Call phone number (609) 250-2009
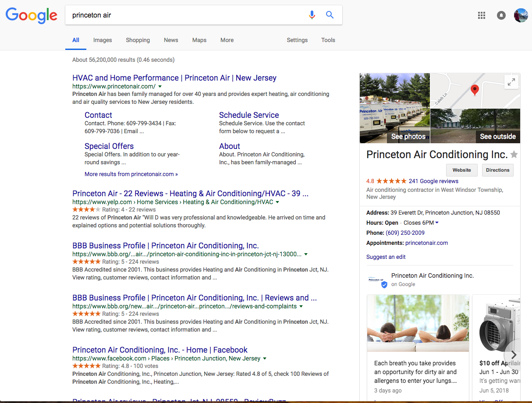532x403 pixels. [405, 233]
